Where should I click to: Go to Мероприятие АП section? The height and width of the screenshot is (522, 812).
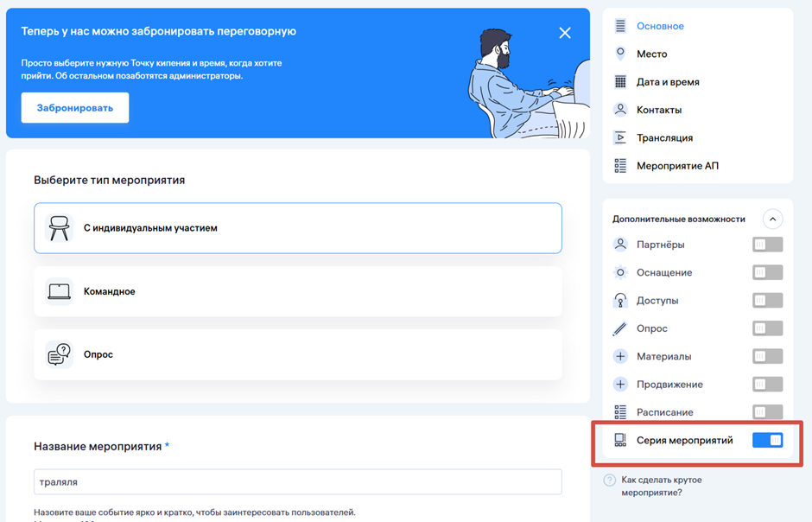click(677, 166)
